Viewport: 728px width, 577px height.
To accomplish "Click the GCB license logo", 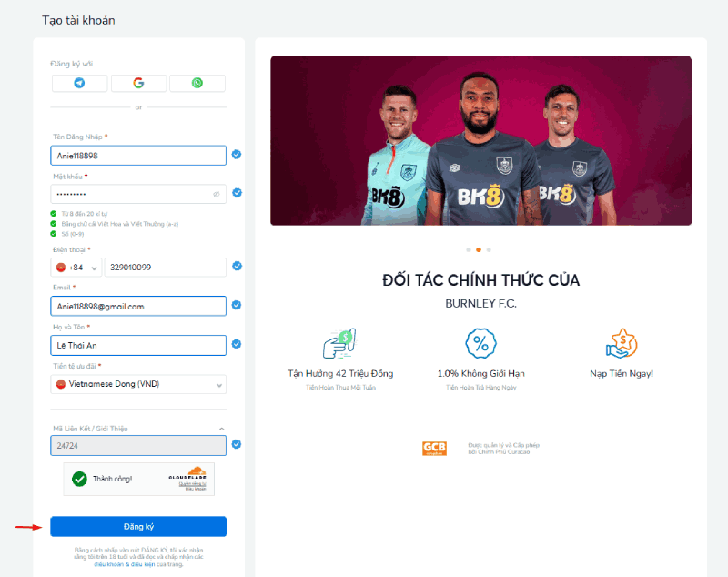I will tap(435, 449).
